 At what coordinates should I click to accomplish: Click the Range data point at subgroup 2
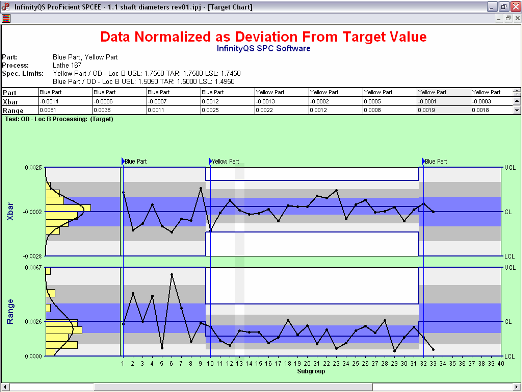point(133,293)
